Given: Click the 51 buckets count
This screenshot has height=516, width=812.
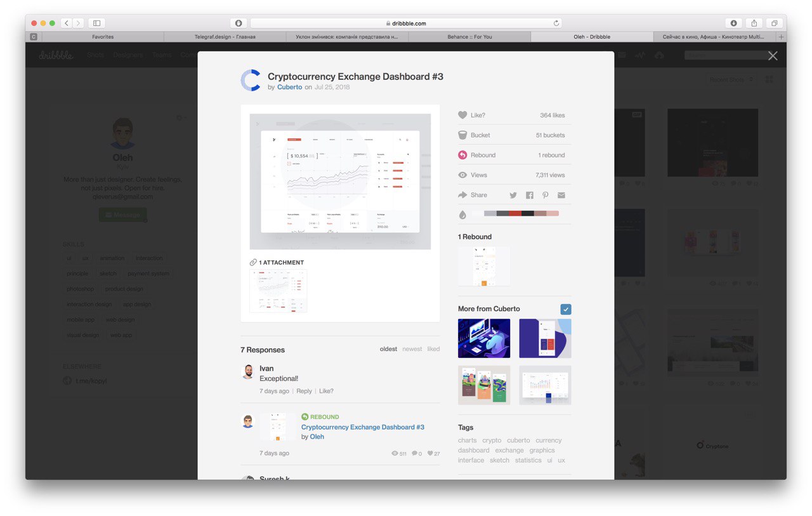Looking at the screenshot, I should point(550,135).
